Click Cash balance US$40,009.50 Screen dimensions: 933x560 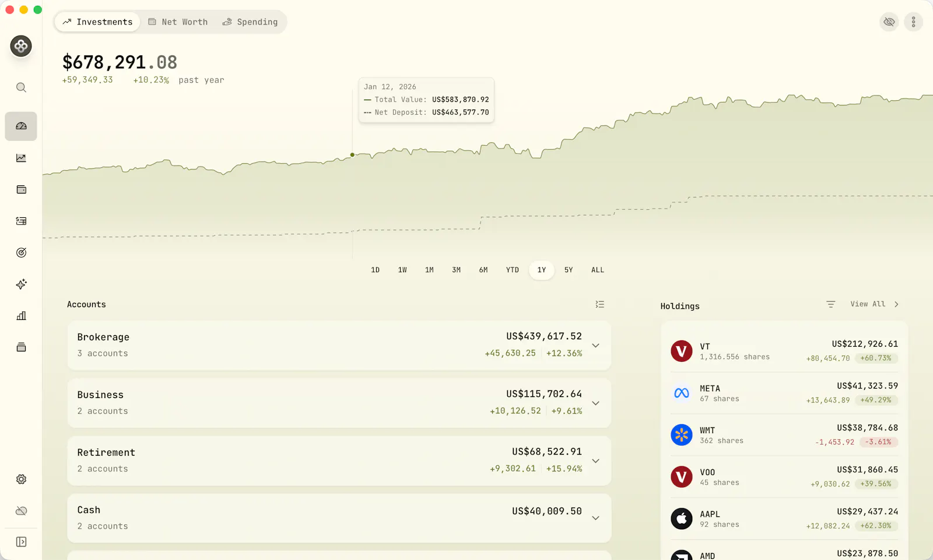coord(547,511)
